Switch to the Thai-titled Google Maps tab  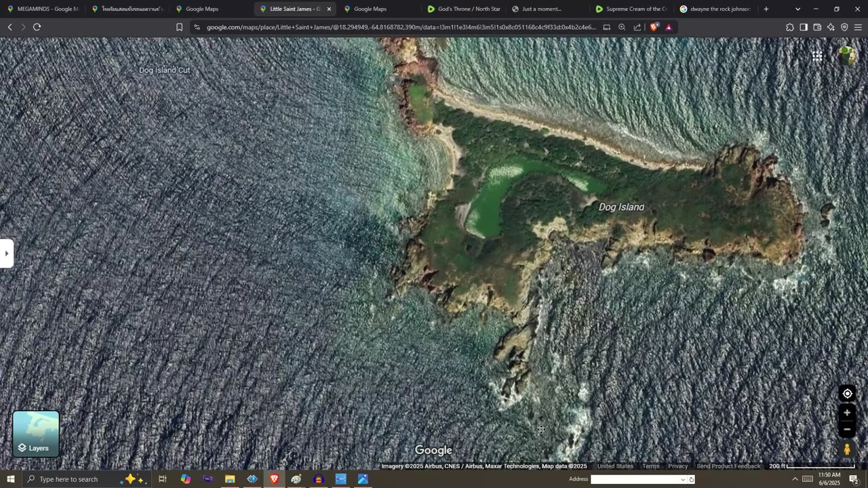click(127, 9)
